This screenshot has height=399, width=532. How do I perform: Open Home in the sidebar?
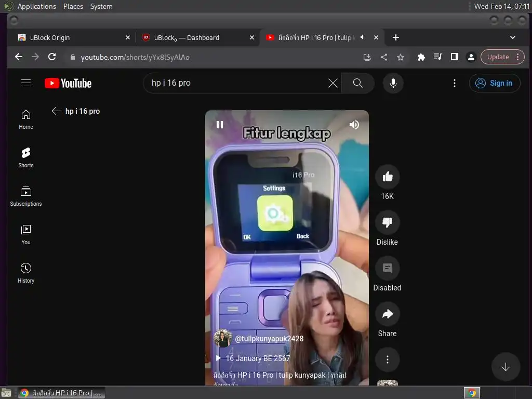pos(26,119)
